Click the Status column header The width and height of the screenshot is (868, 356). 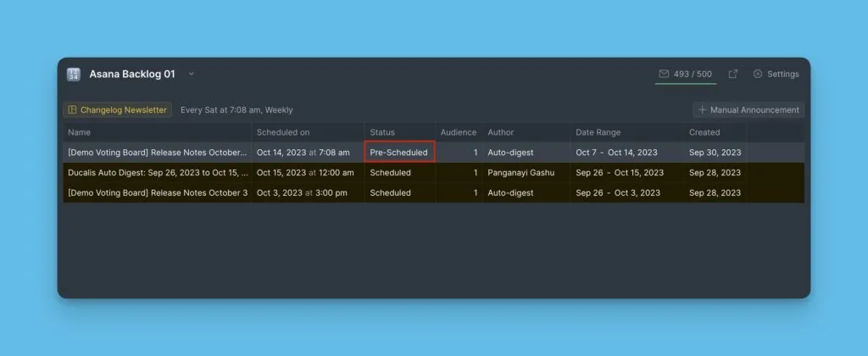click(382, 132)
